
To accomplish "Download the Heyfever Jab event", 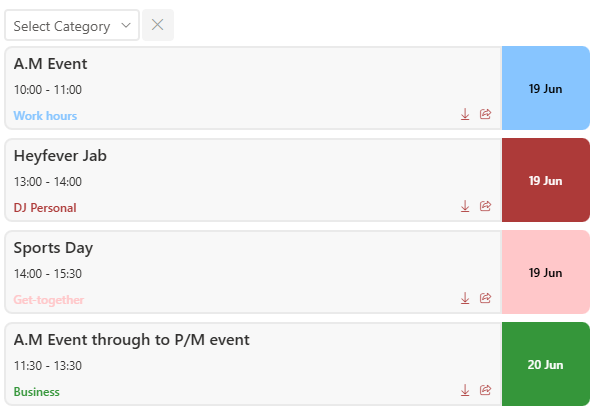I will pos(465,206).
